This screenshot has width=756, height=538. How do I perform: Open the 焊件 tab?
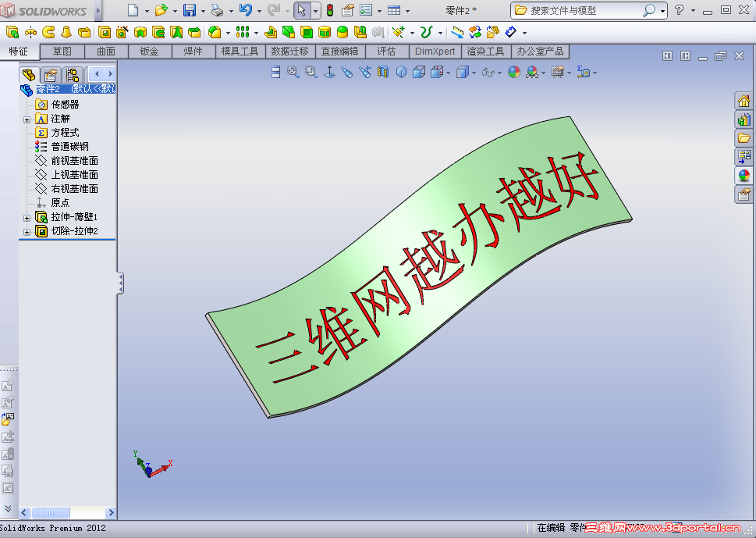pos(193,52)
